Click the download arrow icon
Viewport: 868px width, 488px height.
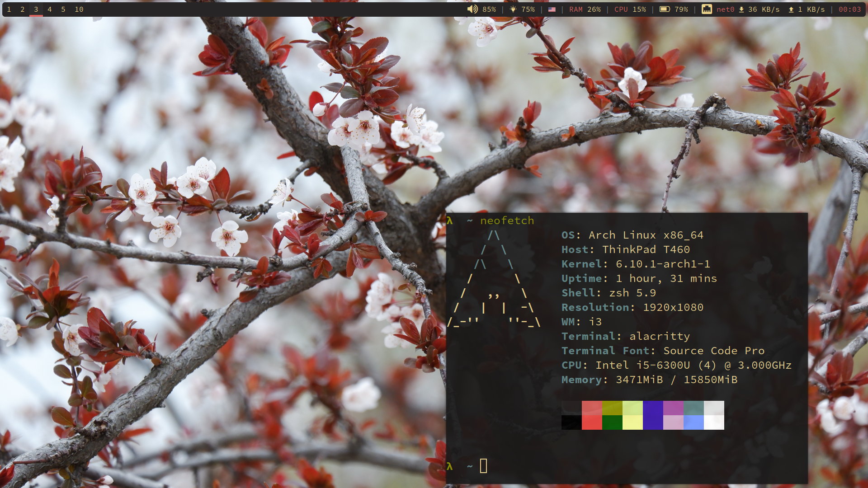(x=741, y=9)
